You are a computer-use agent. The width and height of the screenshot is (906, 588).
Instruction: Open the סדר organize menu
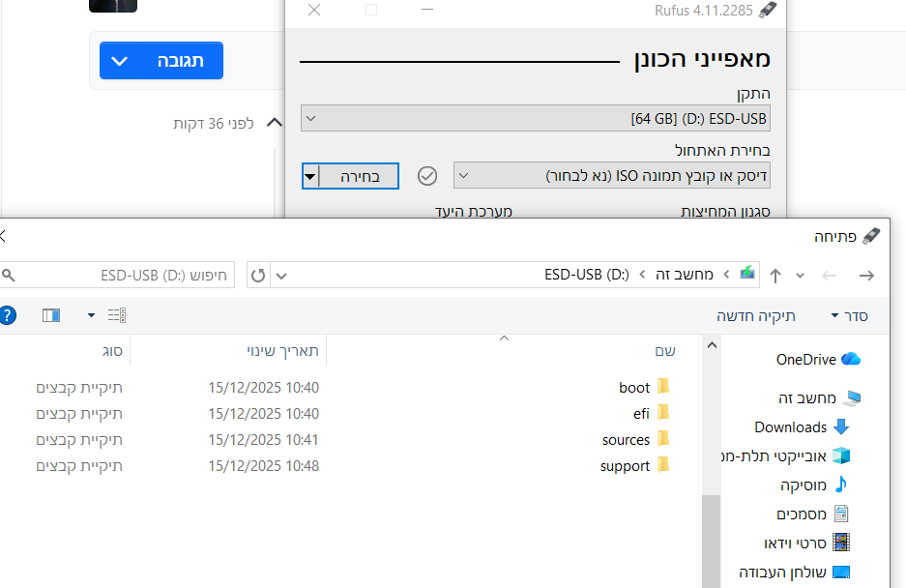point(849,316)
